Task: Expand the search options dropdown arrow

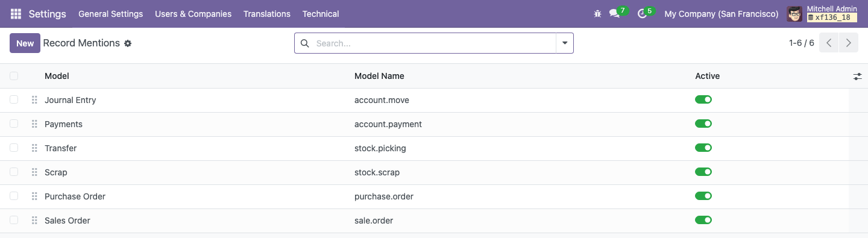Action: tap(565, 43)
